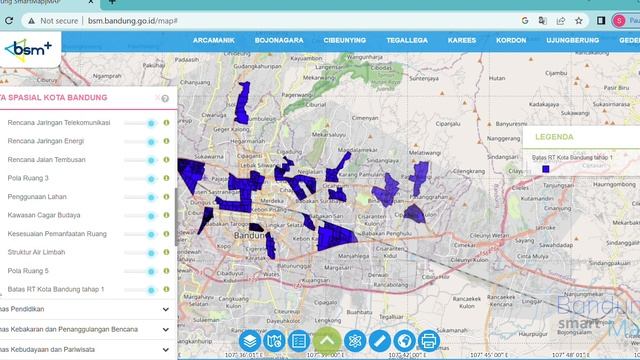Adjust Rencana Jaringan Telekomunikasi opacity slider

pyautogui.click(x=140, y=123)
